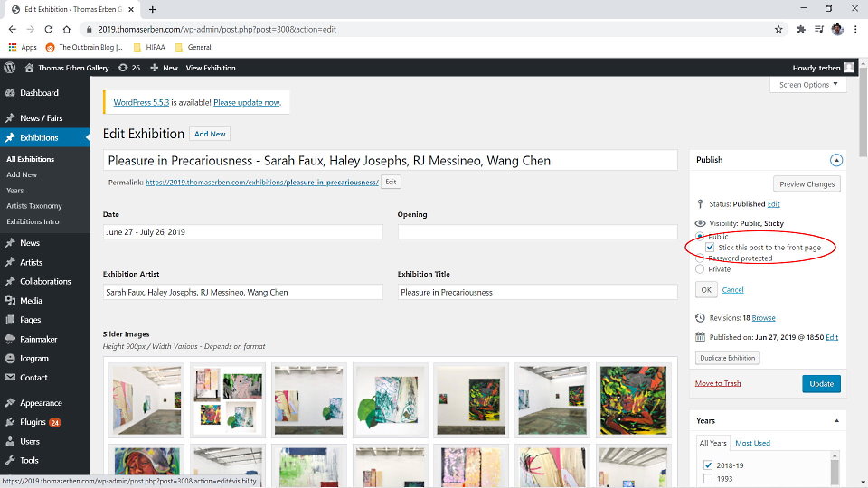Image resolution: width=868 pixels, height=488 pixels.
Task: Edit the permalink slug button
Action: 391,182
